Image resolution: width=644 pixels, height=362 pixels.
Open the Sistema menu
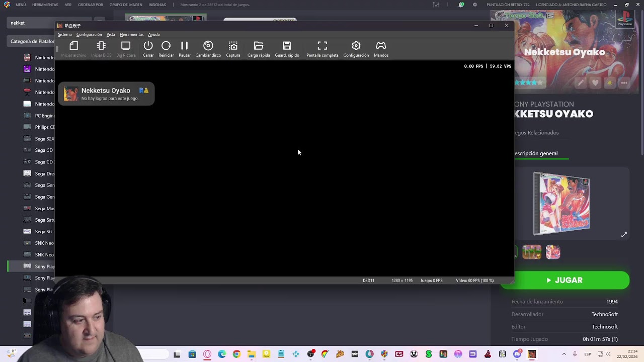(x=65, y=35)
